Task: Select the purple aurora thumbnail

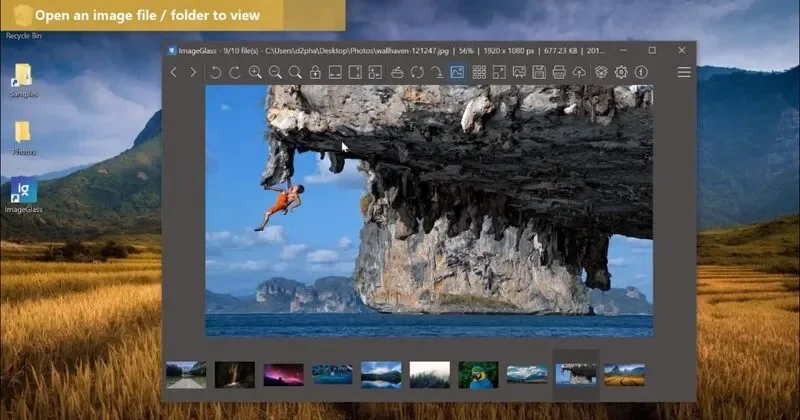Action: coord(283,374)
